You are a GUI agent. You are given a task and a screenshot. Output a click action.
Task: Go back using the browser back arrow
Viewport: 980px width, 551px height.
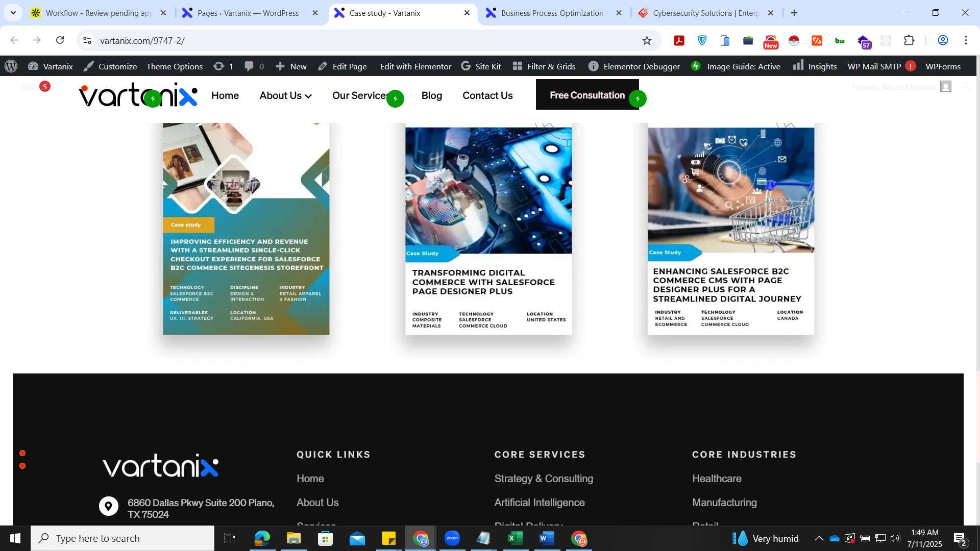click(14, 40)
